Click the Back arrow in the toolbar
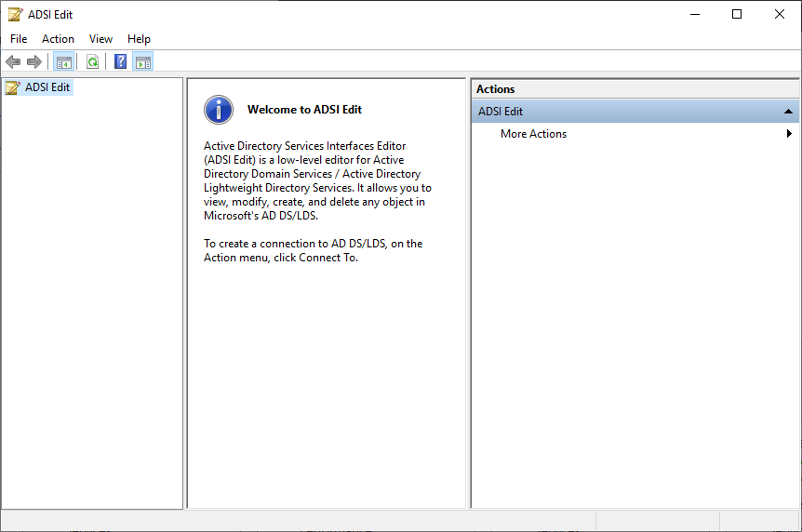 coord(13,62)
